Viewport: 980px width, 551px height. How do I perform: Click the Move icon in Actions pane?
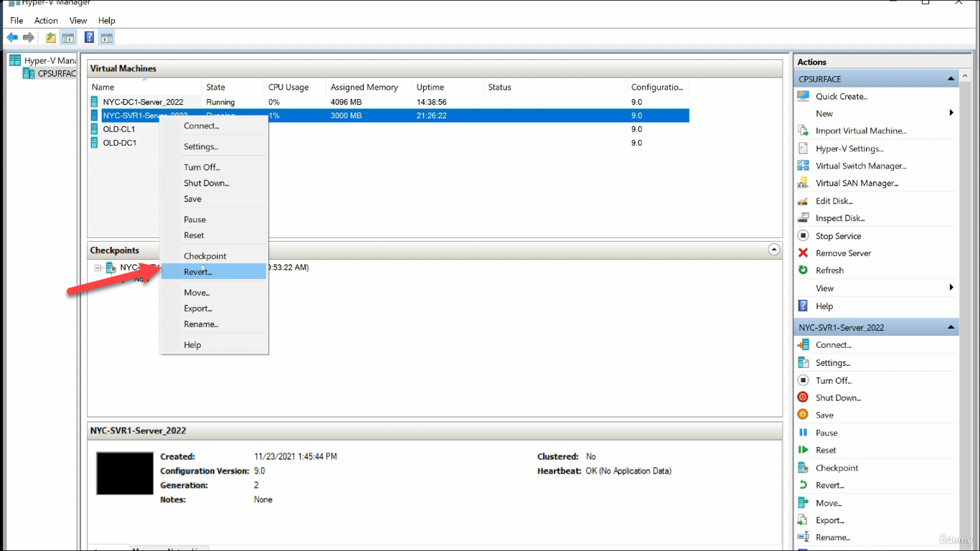coord(803,503)
